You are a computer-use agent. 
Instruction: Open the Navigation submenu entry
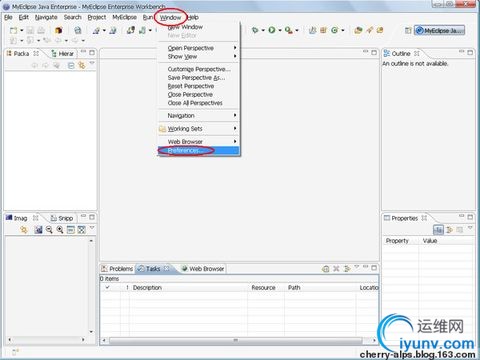point(199,116)
